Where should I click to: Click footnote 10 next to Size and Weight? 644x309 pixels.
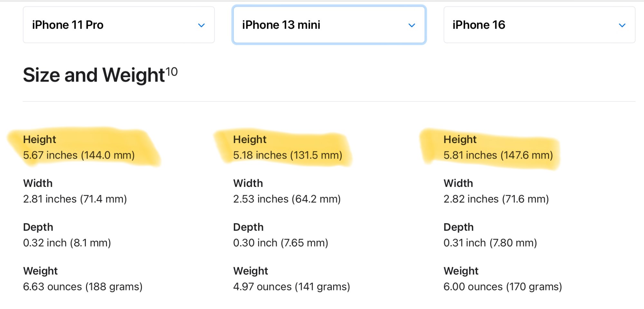172,72
